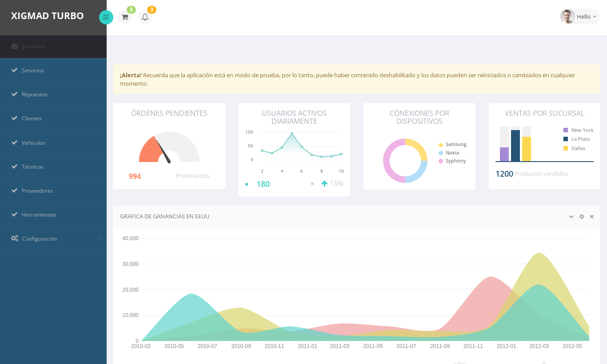Go to Vehículos section
The image size is (607, 364).
tap(53, 143)
